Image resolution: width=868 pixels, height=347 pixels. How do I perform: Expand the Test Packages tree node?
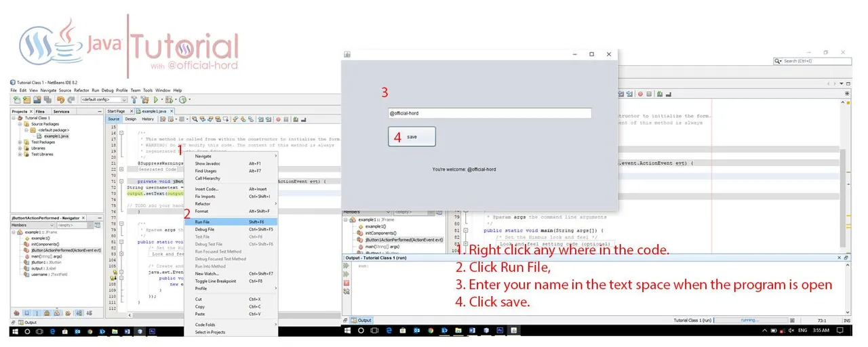pos(20,142)
